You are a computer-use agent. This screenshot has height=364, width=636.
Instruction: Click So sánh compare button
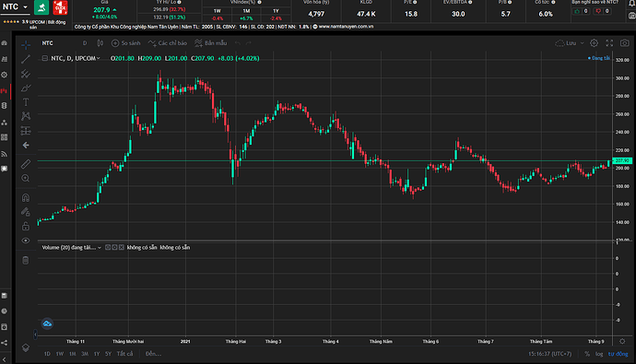(126, 43)
